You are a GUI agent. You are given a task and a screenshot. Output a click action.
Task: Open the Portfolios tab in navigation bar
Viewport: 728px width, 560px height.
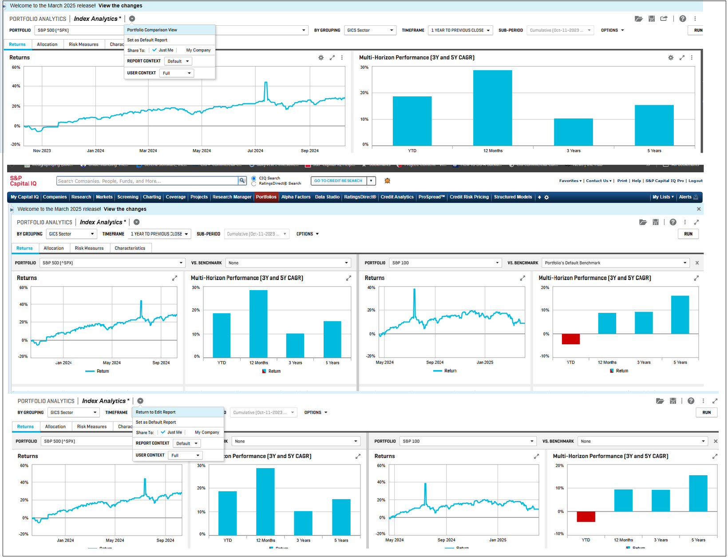click(x=266, y=197)
